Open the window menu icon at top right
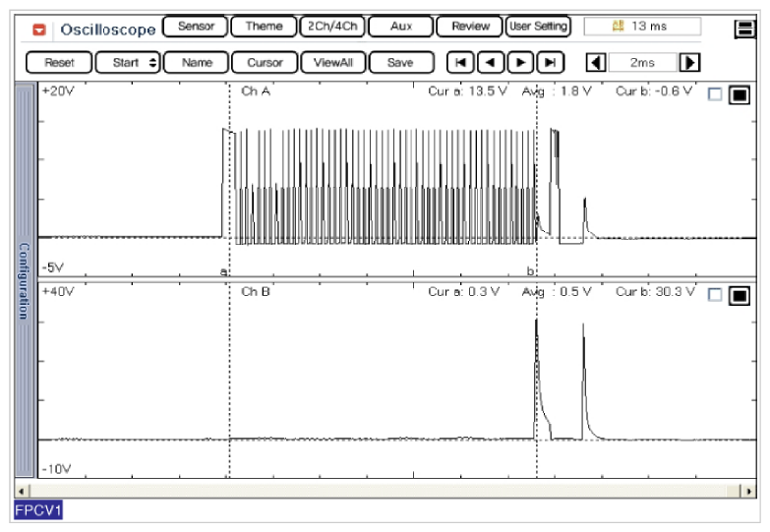The height and width of the screenshot is (532, 770). [x=745, y=30]
